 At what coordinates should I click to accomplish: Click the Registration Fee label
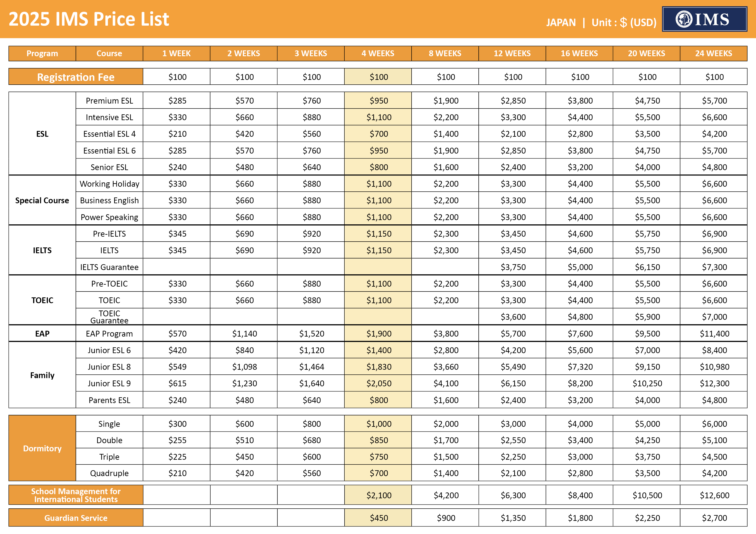point(76,77)
